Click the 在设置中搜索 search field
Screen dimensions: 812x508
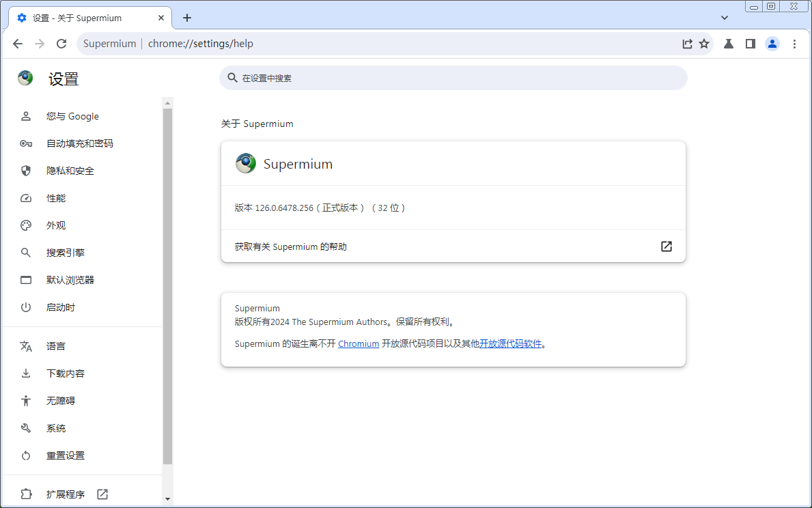click(x=453, y=79)
